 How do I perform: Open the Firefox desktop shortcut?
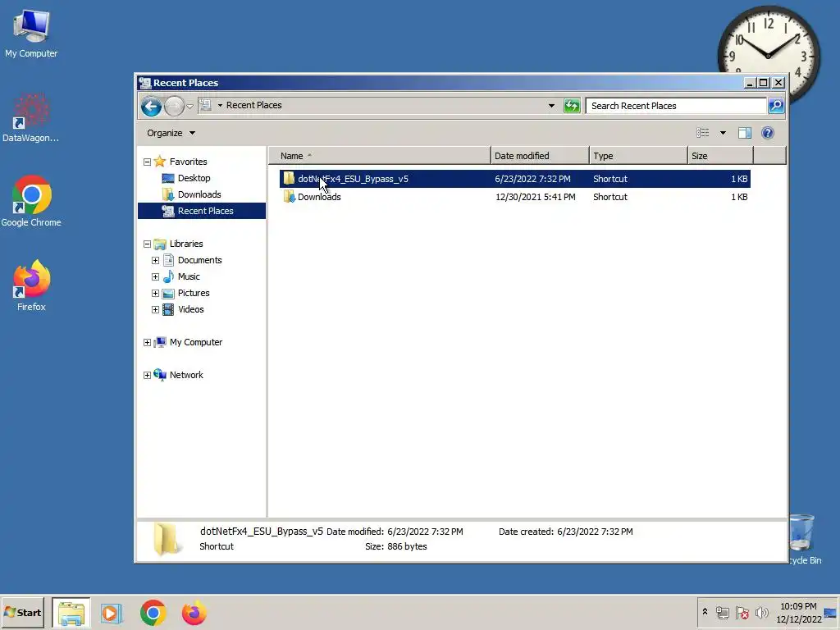tap(31, 285)
